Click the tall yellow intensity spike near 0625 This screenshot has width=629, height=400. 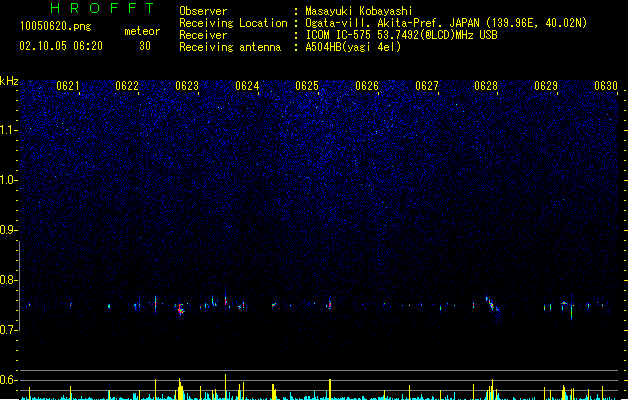pyautogui.click(x=330, y=389)
